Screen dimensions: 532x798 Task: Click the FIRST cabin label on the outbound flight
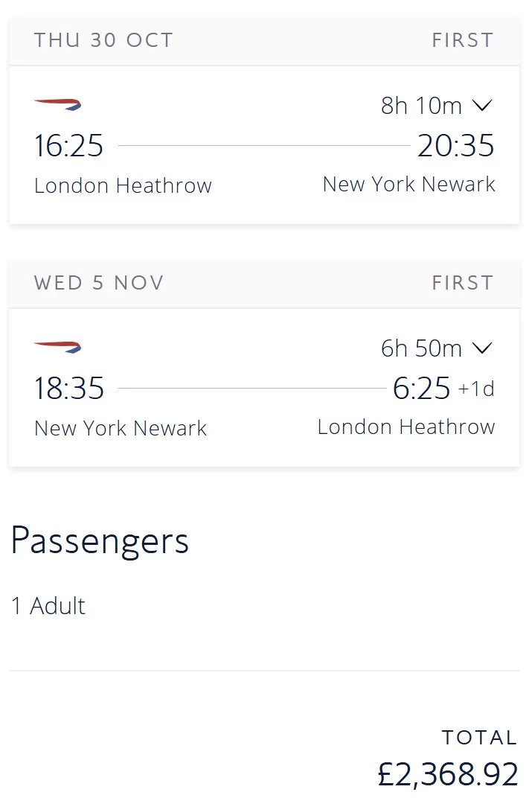click(x=463, y=40)
